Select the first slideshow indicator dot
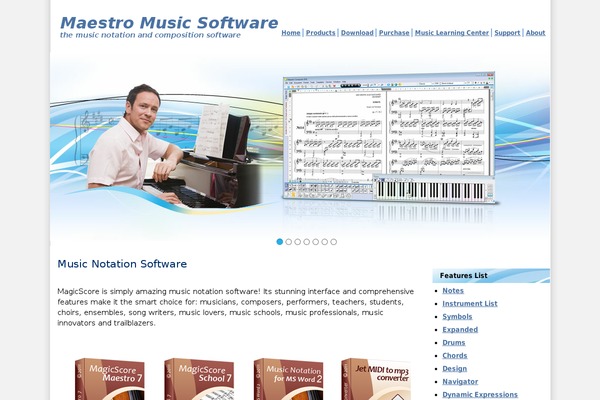The image size is (600, 400). [x=280, y=242]
